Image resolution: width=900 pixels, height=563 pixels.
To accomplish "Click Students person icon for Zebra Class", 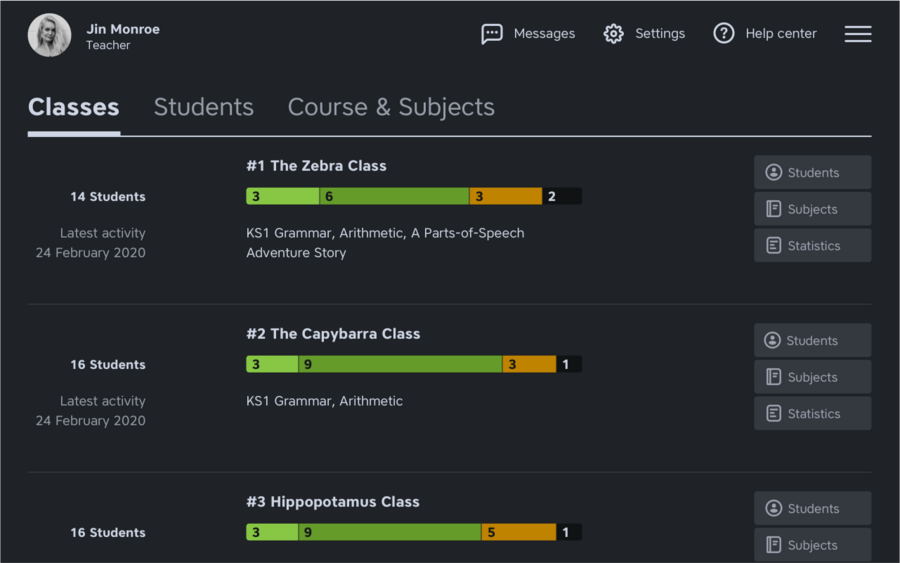I will [773, 172].
